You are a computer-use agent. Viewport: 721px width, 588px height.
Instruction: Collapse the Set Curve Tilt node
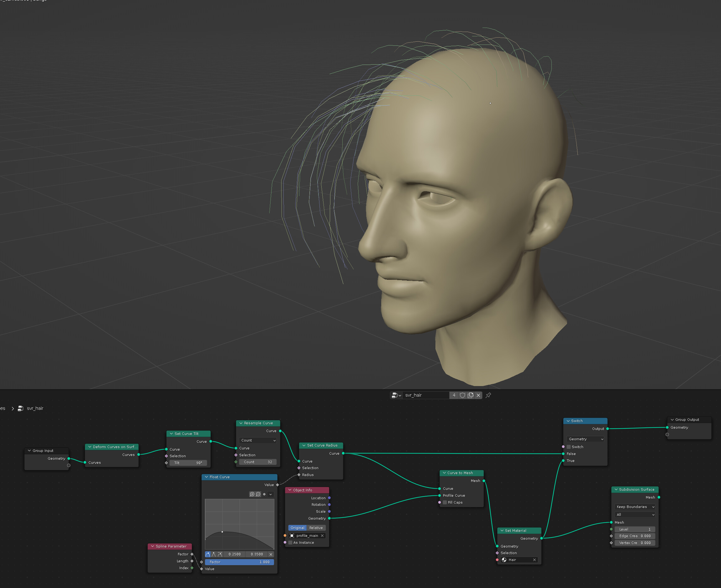[171, 434]
